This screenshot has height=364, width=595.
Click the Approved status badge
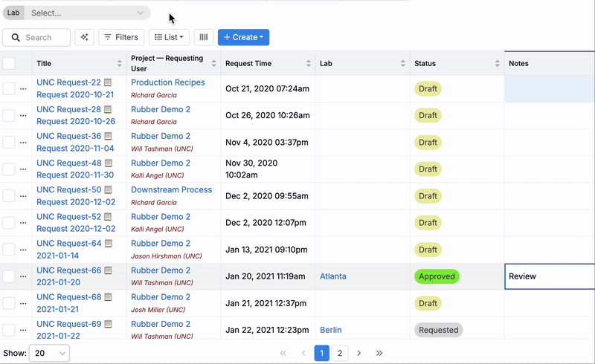coord(437,276)
